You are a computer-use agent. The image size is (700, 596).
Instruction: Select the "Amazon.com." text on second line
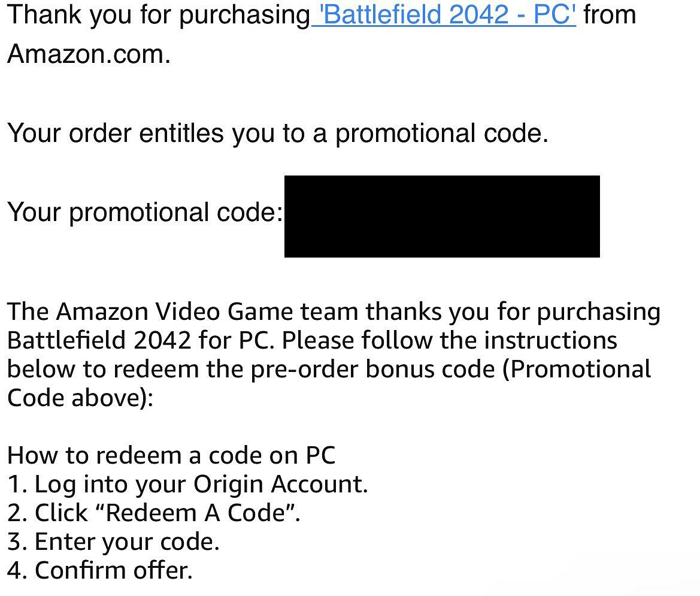pos(89,55)
